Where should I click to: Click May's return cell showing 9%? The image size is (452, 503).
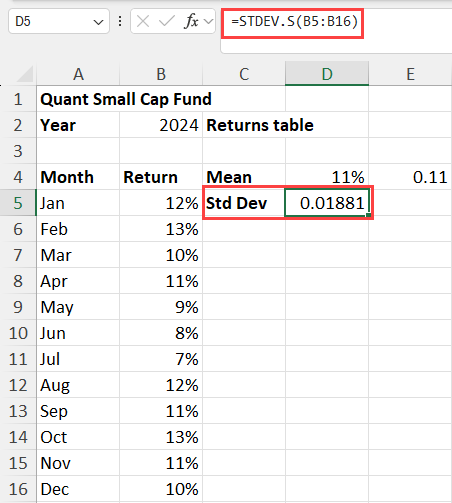click(x=161, y=307)
